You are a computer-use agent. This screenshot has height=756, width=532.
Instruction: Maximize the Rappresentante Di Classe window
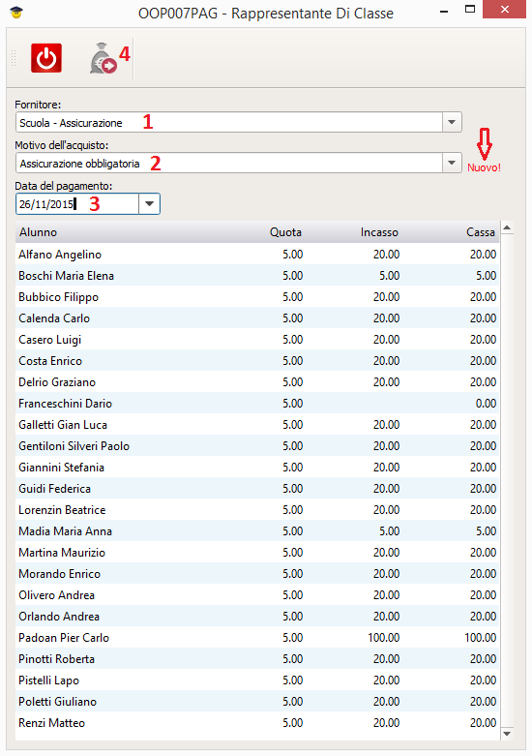[x=470, y=9]
